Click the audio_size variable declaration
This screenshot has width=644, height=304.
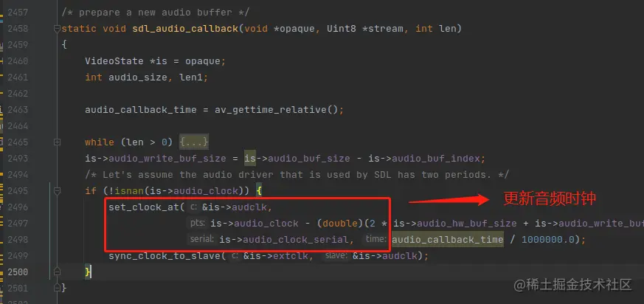pyautogui.click(x=138, y=77)
